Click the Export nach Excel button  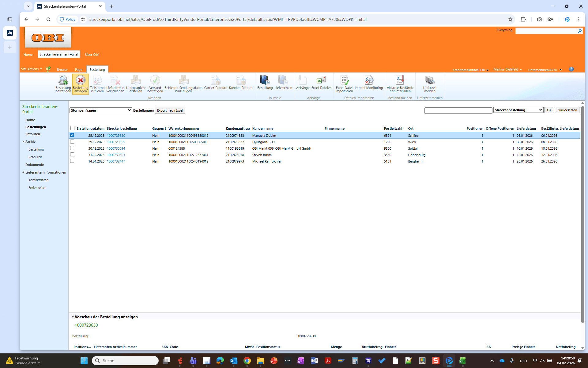(170, 110)
